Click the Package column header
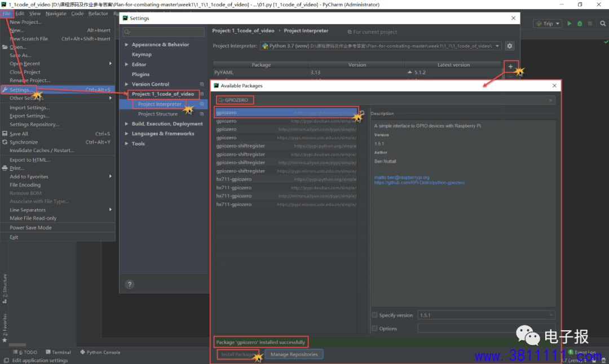 pos(261,65)
